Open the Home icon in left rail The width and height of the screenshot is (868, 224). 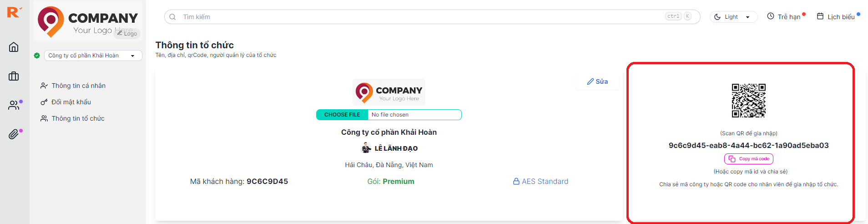[14, 47]
